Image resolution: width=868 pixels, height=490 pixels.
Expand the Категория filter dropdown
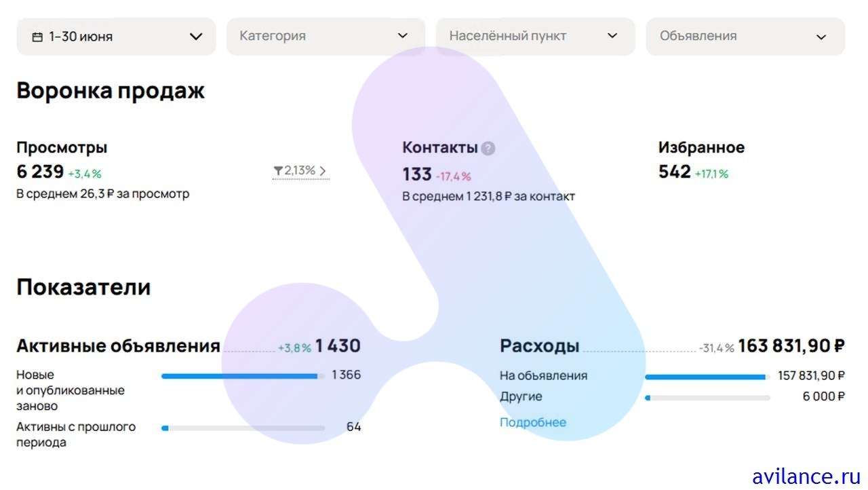pyautogui.click(x=325, y=36)
